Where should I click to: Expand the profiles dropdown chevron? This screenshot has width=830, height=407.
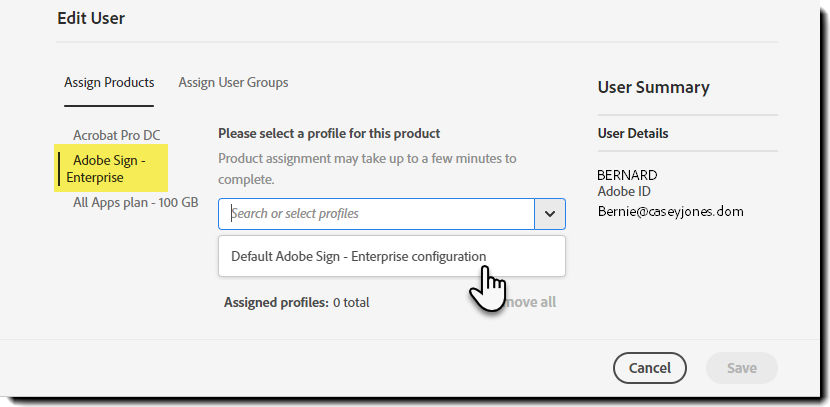click(x=550, y=214)
